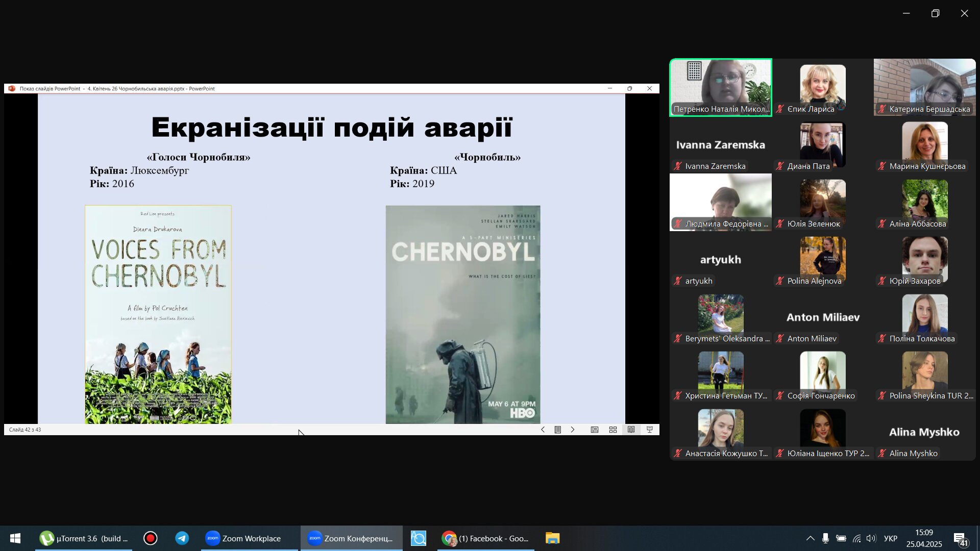The width and height of the screenshot is (980, 551).
Task: Open the clock showing 15:09 25.04.2025
Action: coord(924,538)
